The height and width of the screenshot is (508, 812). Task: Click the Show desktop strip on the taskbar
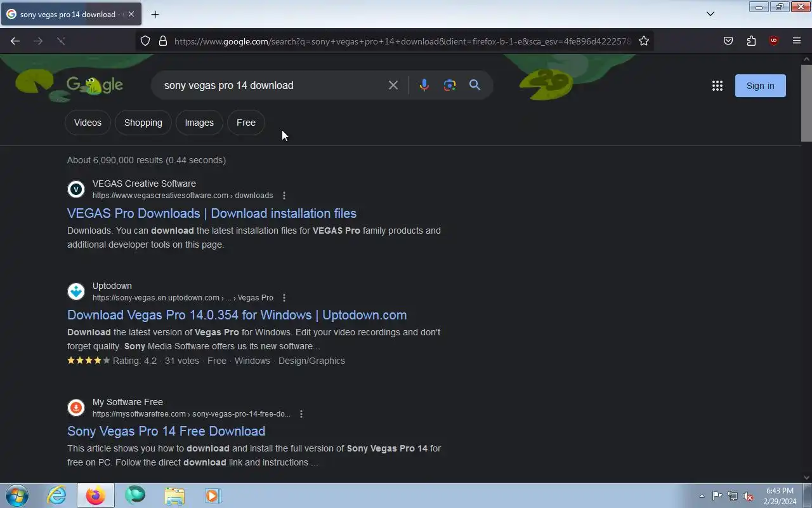pyautogui.click(x=807, y=495)
